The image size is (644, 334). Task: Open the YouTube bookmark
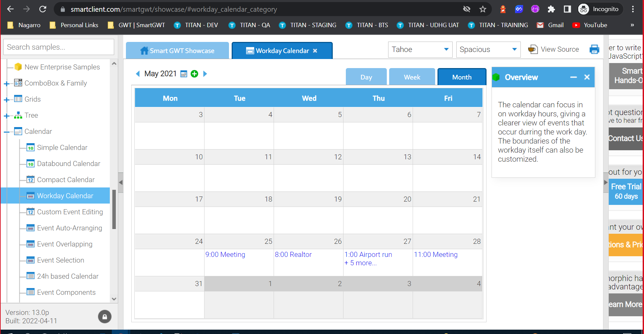click(x=590, y=25)
